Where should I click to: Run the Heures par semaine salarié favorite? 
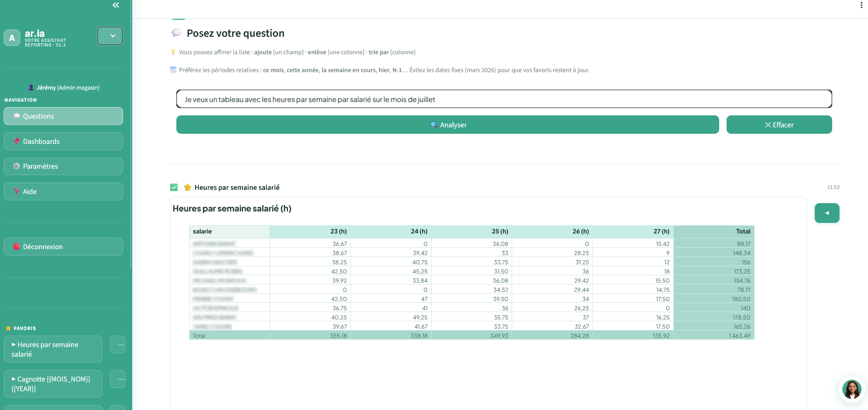pyautogui.click(x=53, y=349)
